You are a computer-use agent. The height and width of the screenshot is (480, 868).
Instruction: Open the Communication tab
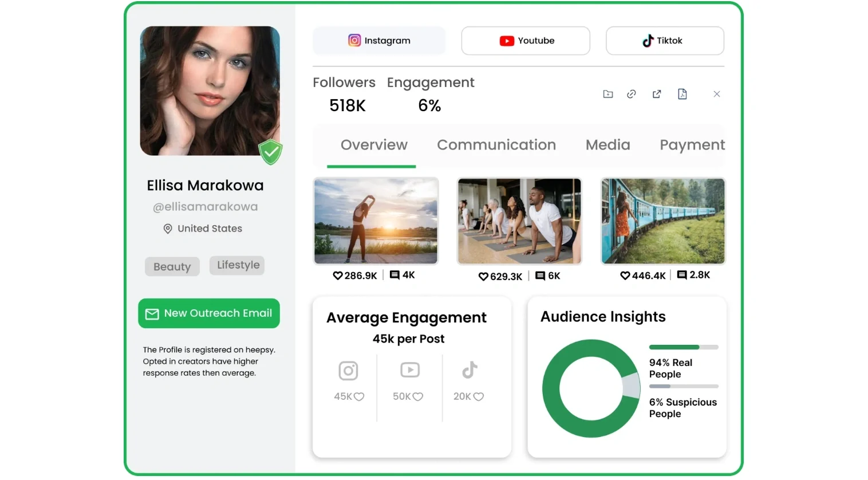[x=496, y=145]
